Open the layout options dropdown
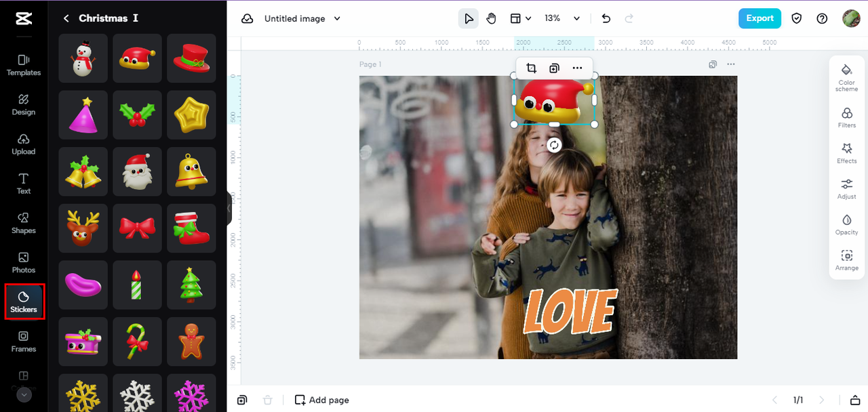 520,18
